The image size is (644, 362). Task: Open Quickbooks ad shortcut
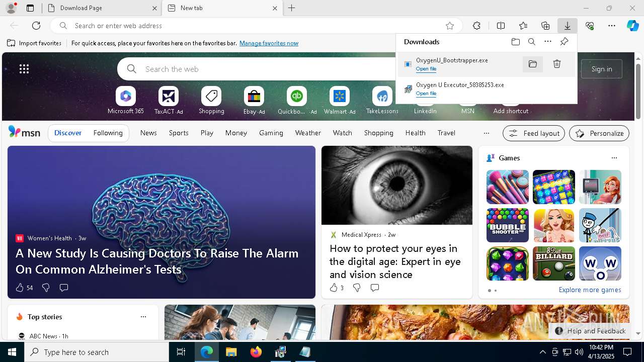click(x=297, y=101)
